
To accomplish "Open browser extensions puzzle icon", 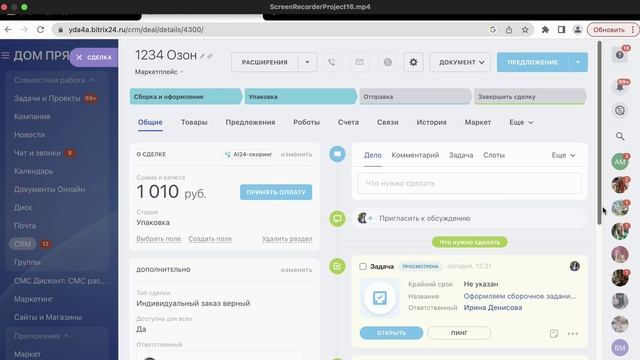I will (x=545, y=29).
